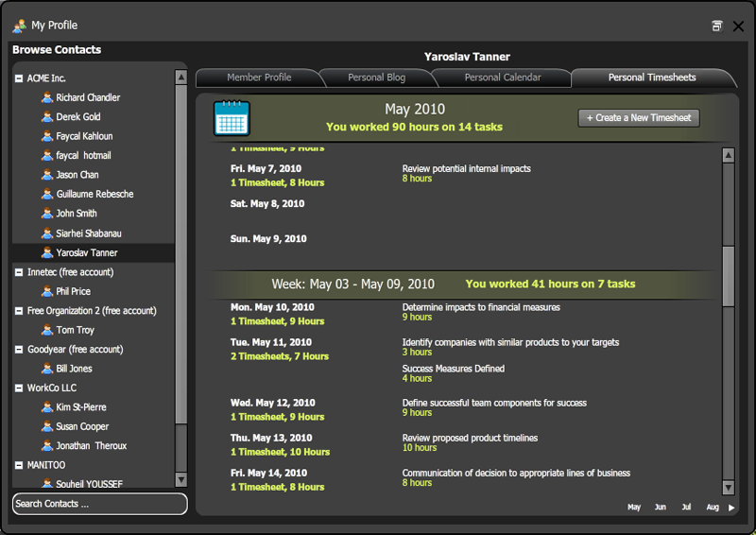Click the avatar icon beside Kim St-Pierre

[47, 407]
